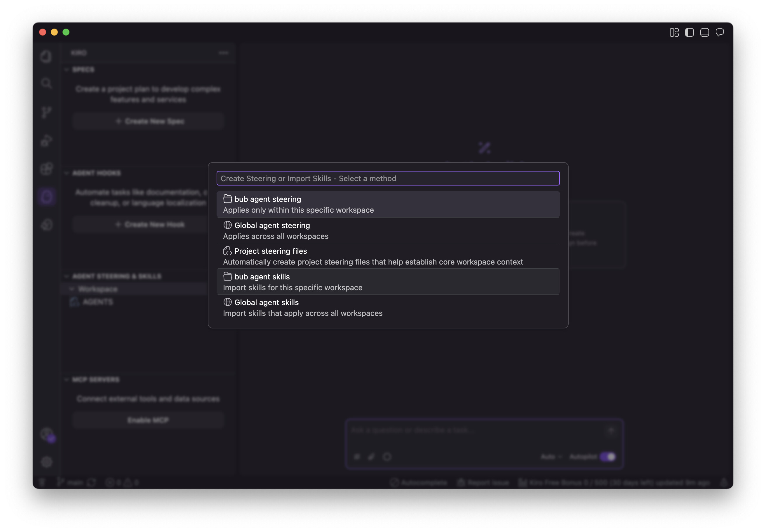This screenshot has height=532, width=766.
Task: Open the Accounts menu in the activity bar
Action: pos(47,435)
